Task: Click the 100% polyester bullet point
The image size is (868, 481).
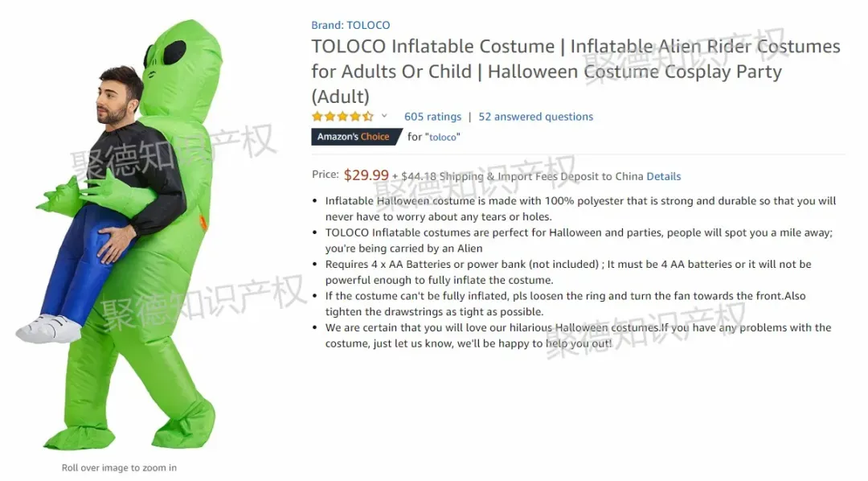Action: pos(580,208)
